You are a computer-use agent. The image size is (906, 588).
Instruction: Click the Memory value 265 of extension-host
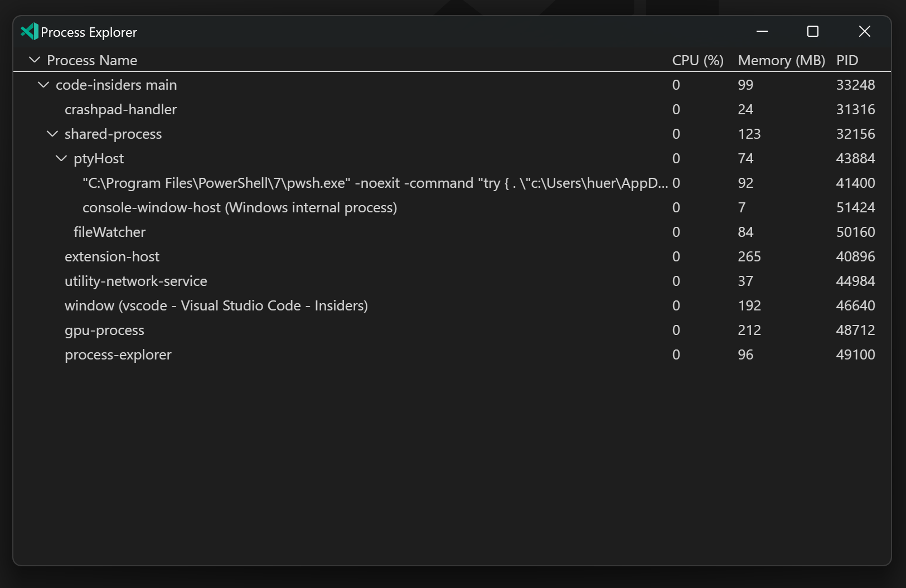tap(749, 256)
